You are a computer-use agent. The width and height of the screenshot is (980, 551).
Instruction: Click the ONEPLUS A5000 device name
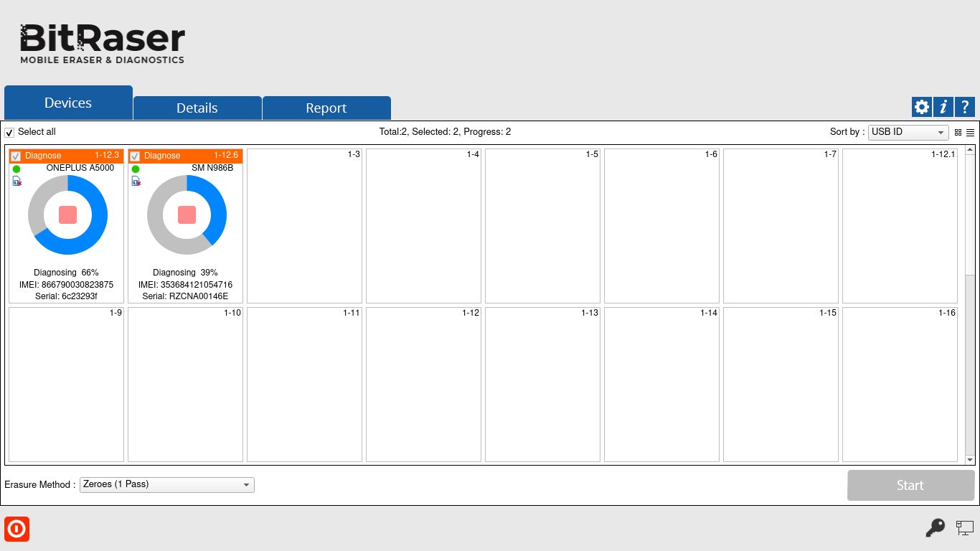[80, 168]
